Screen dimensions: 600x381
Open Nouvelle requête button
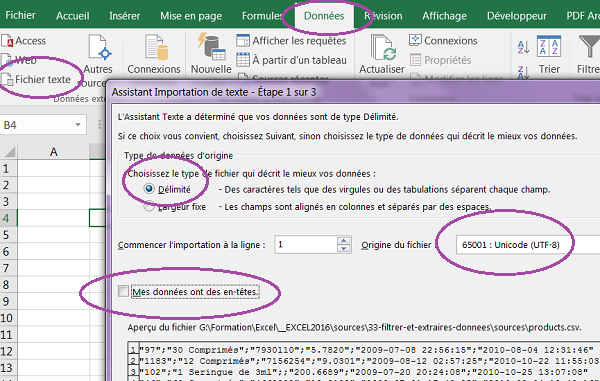tap(211, 54)
